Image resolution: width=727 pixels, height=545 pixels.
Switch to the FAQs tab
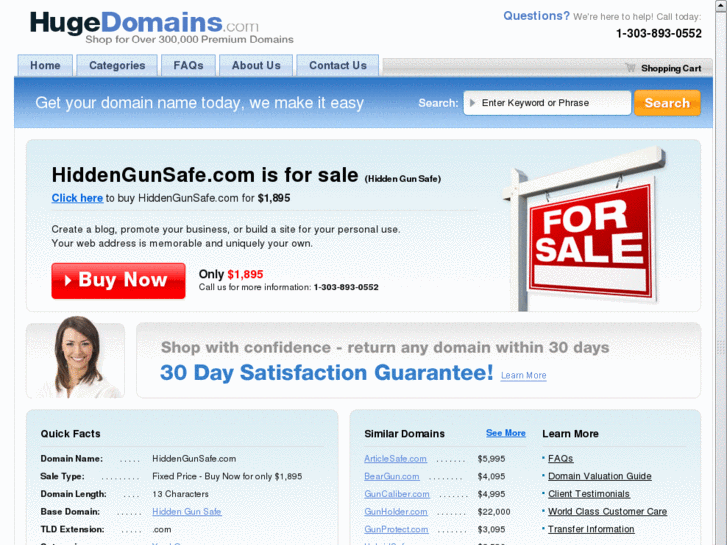point(188,65)
